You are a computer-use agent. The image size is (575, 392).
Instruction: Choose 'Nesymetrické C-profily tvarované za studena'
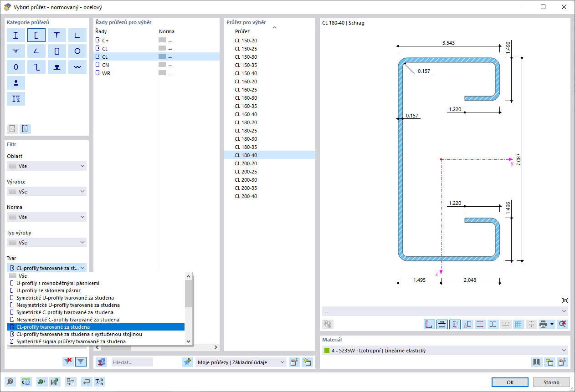point(96,320)
